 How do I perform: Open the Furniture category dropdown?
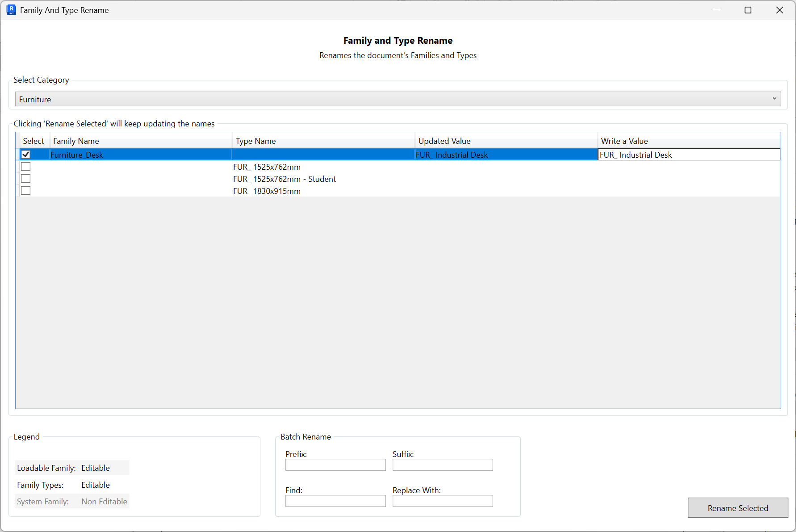[398, 99]
